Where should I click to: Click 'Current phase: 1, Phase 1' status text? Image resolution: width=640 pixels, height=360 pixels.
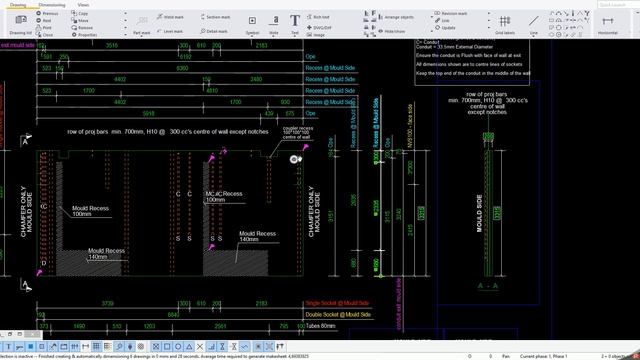coord(543,356)
